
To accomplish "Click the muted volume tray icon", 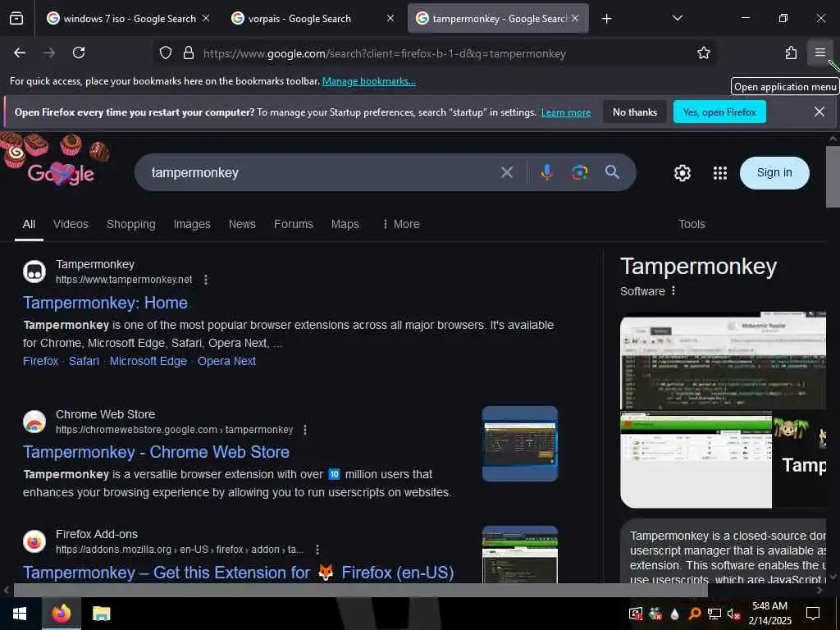I will tap(733, 614).
